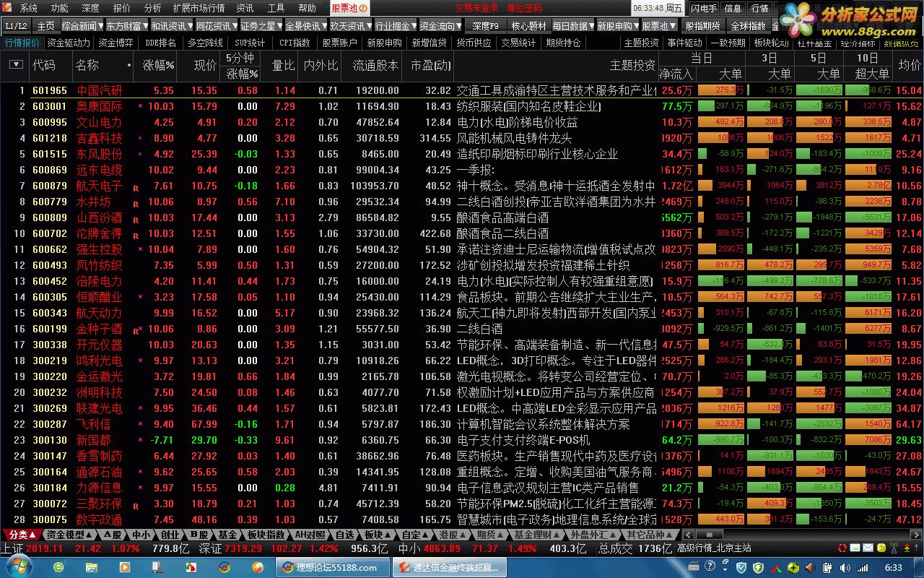Open the 综合新闻 dropdown in toolbar
The height and width of the screenshot is (578, 924).
[82, 26]
